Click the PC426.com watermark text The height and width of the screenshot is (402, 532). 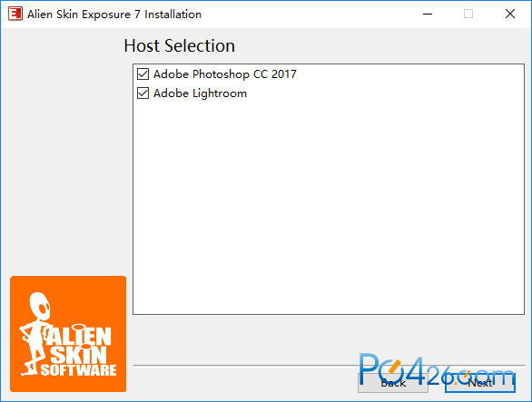(x=437, y=370)
